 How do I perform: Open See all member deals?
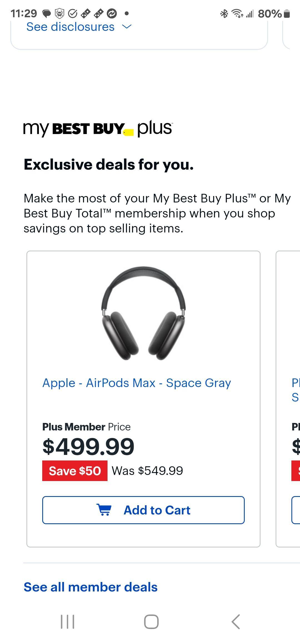[x=91, y=587]
